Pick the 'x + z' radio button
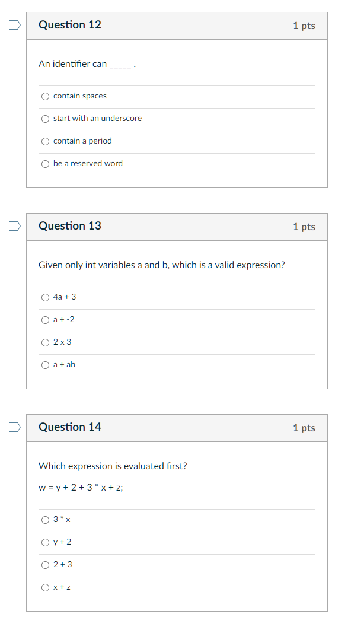The width and height of the screenshot is (364, 617). (46, 587)
